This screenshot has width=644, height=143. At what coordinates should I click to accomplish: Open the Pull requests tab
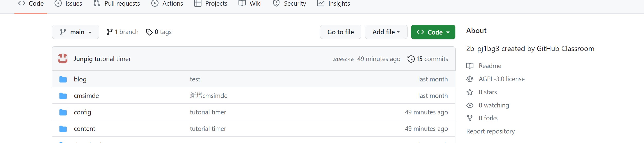117,4
